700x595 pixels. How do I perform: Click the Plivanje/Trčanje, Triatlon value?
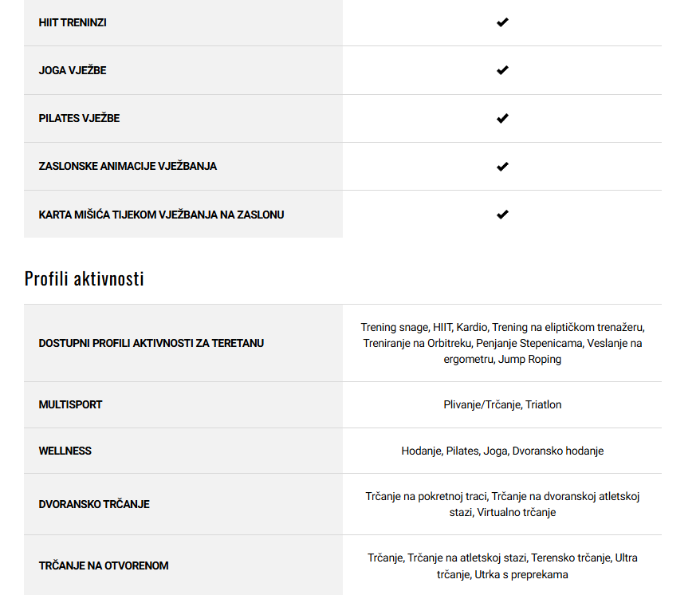[502, 404]
